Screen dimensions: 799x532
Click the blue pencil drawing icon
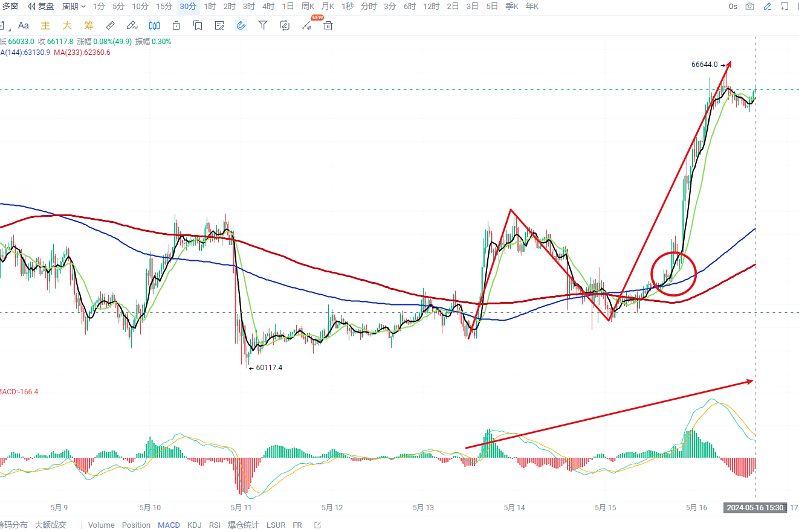(x=768, y=7)
